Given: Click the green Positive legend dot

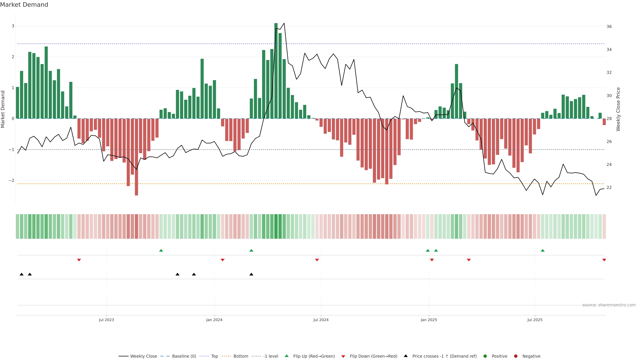Looking at the screenshot, I should (x=485, y=356).
